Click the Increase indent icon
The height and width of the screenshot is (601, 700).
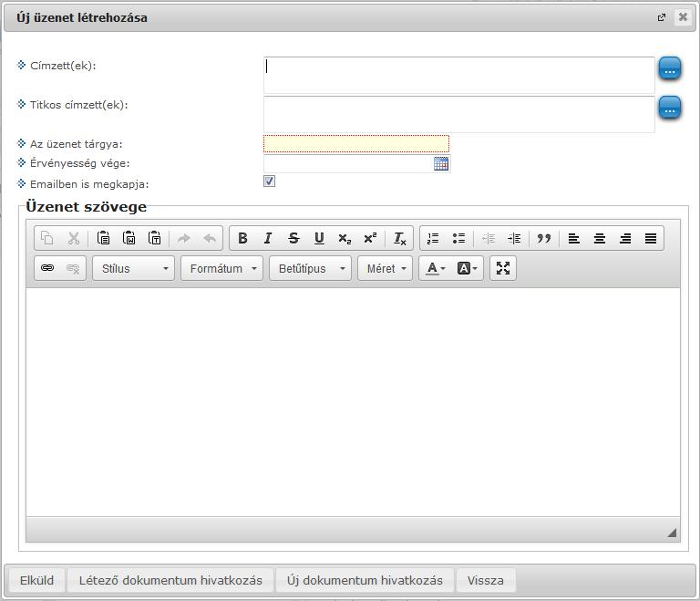(x=514, y=238)
